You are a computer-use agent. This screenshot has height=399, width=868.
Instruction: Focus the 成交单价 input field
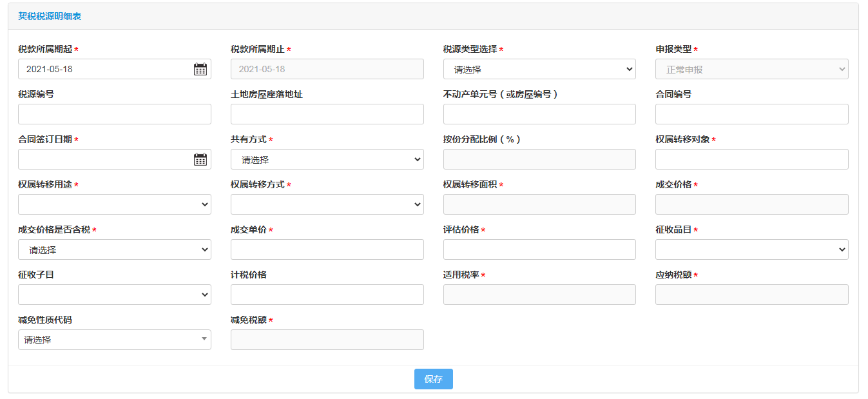[327, 250]
